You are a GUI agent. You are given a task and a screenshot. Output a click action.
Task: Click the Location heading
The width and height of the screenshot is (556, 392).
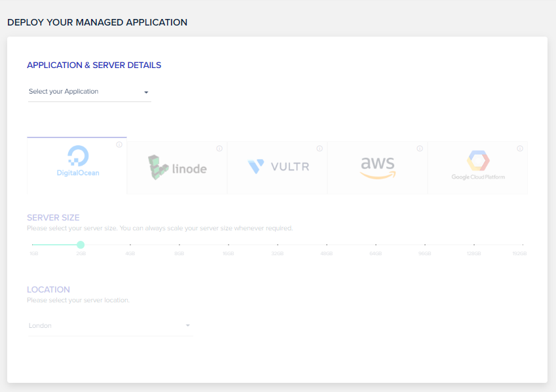[48, 289]
